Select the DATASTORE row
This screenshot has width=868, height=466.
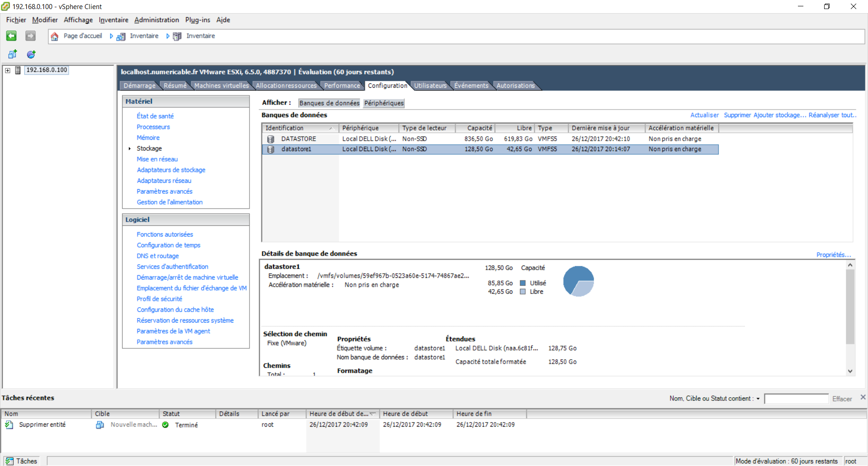(x=490, y=139)
